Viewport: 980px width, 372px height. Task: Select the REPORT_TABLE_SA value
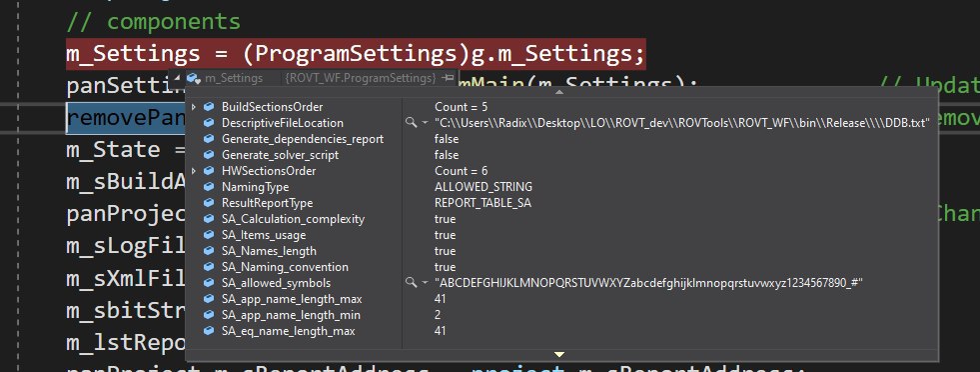point(484,203)
